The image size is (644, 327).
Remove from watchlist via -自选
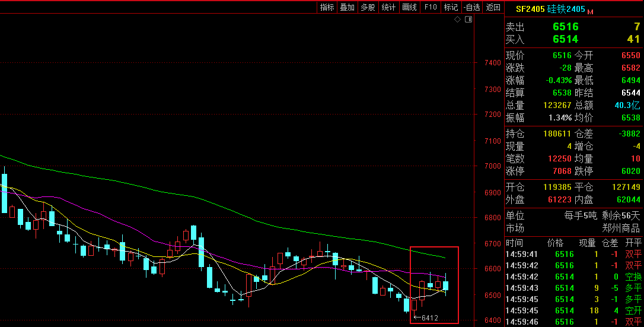pyautogui.click(x=472, y=7)
